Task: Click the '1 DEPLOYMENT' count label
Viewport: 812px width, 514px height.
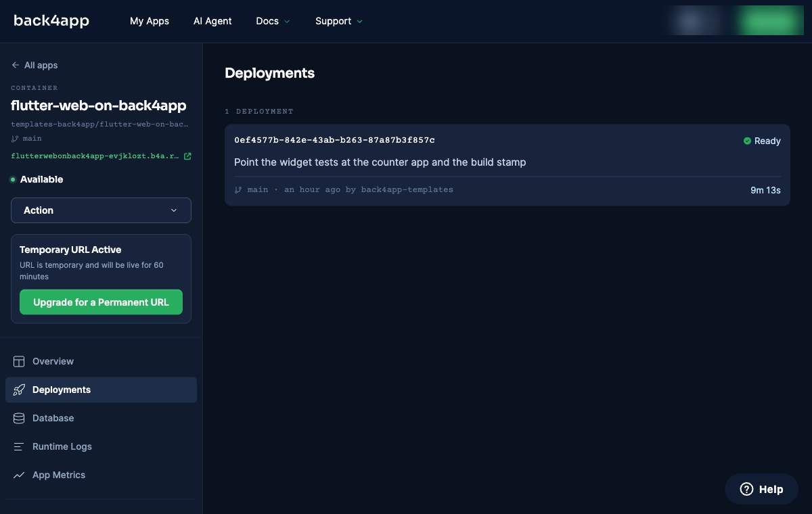Action: pyautogui.click(x=259, y=111)
